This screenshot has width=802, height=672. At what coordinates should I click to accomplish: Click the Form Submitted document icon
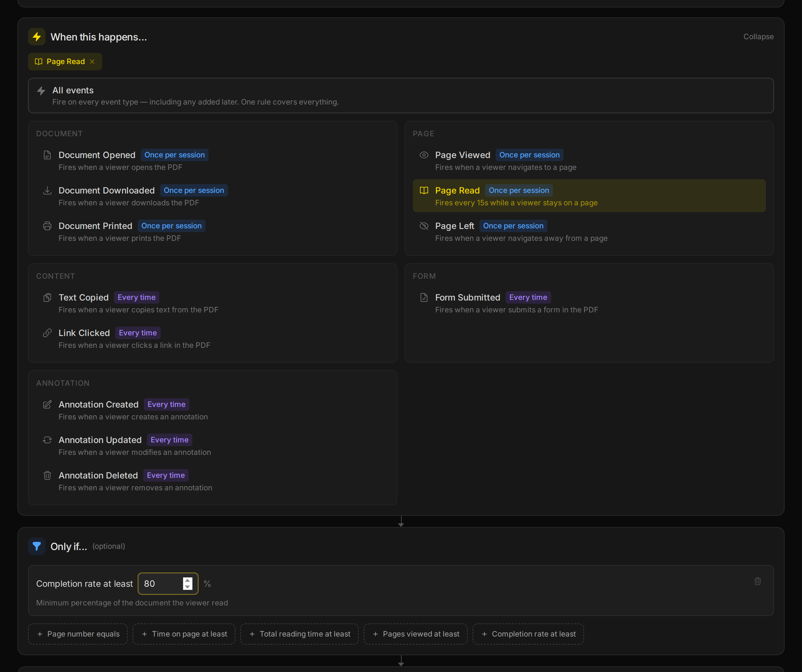424,297
